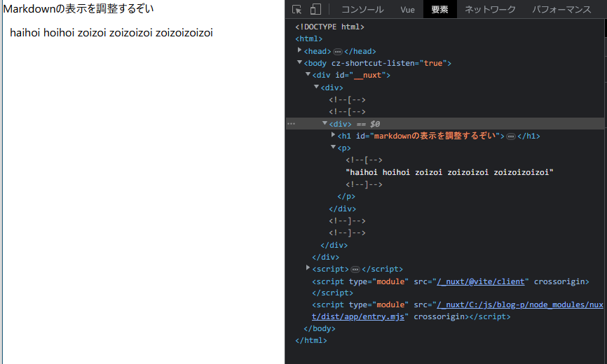Open the /_nuxt/@vite/client source link
This screenshot has width=607, height=364.
coord(481,281)
